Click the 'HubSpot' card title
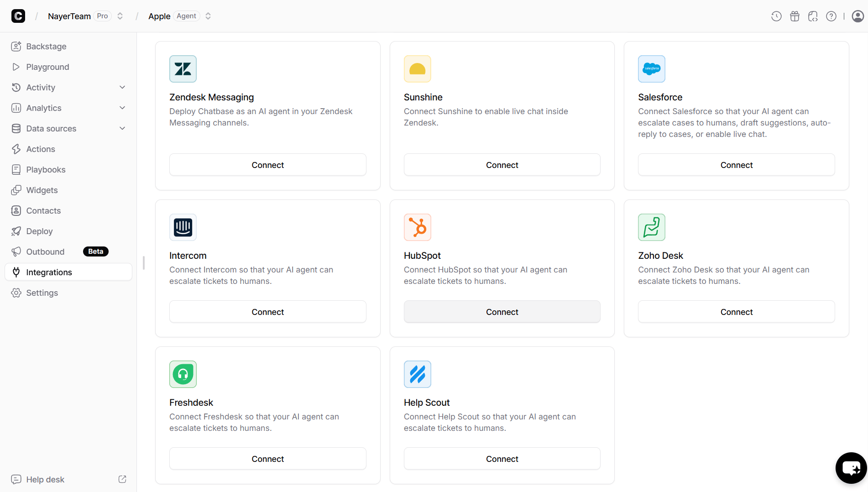 pyautogui.click(x=422, y=256)
